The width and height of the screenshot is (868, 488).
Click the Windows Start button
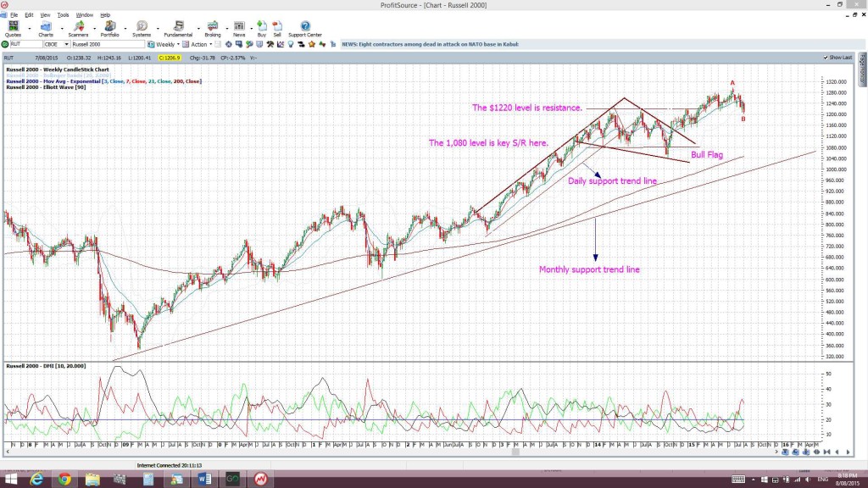10,479
